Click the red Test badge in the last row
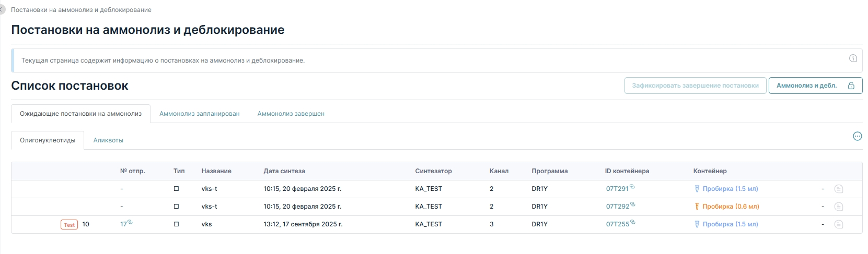Image resolution: width=868 pixels, height=254 pixels. pos(70,225)
